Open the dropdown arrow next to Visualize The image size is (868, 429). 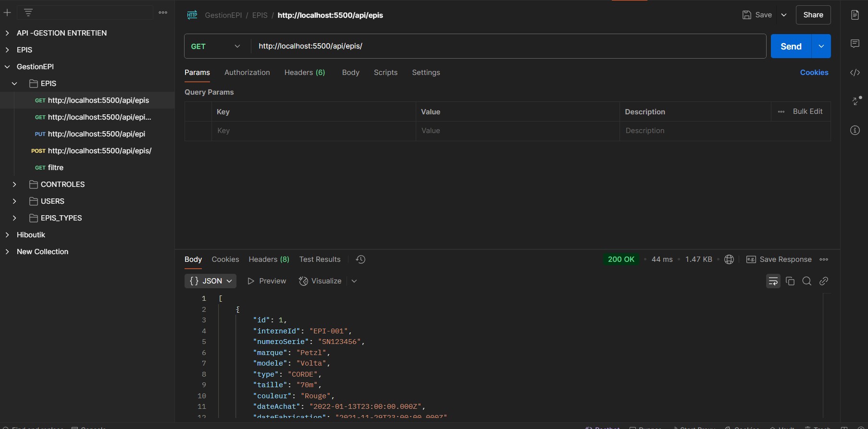coord(354,281)
